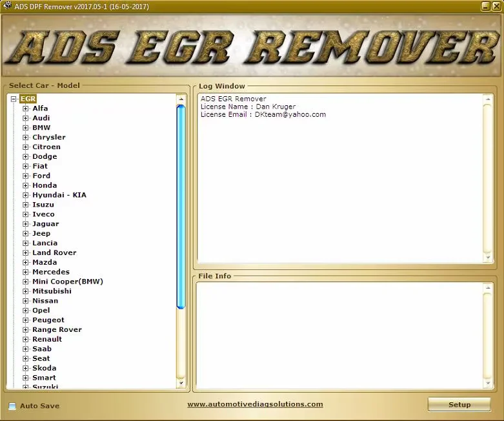Click inside the File Info text area

[339, 336]
